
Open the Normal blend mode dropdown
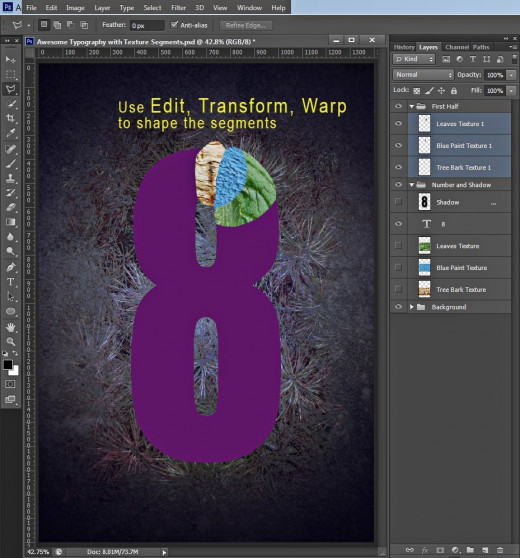click(x=423, y=75)
